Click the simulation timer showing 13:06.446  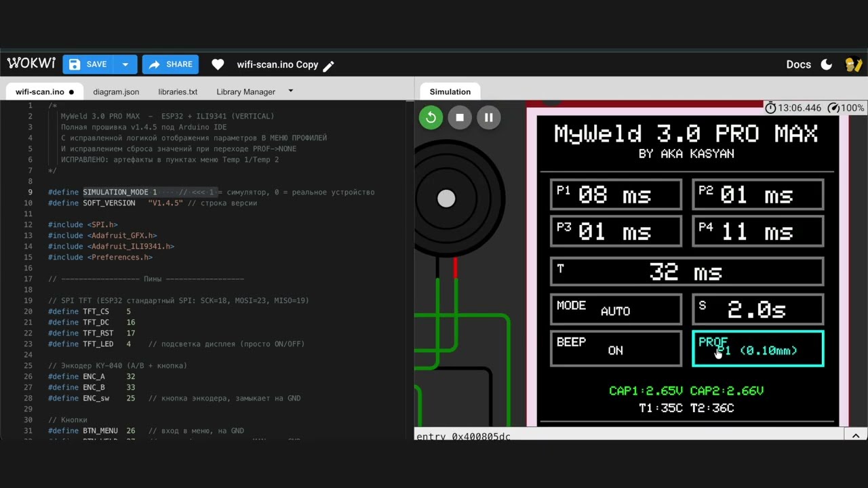click(793, 108)
